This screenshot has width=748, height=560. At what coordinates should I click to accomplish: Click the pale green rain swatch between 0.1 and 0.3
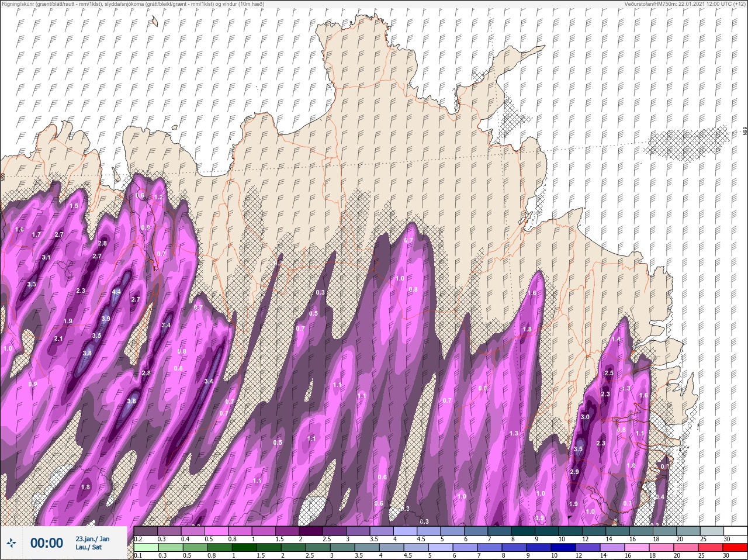[x=146, y=548]
